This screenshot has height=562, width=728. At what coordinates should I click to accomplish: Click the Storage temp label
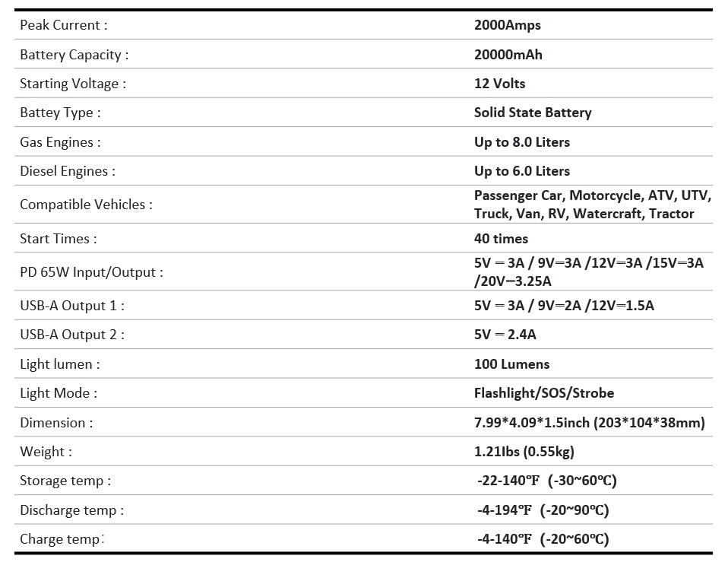coord(65,481)
